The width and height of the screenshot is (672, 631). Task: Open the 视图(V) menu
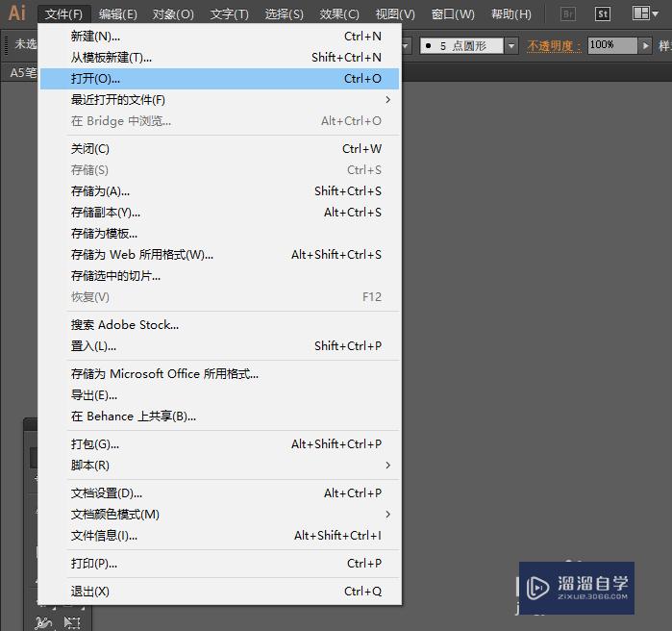pos(395,14)
